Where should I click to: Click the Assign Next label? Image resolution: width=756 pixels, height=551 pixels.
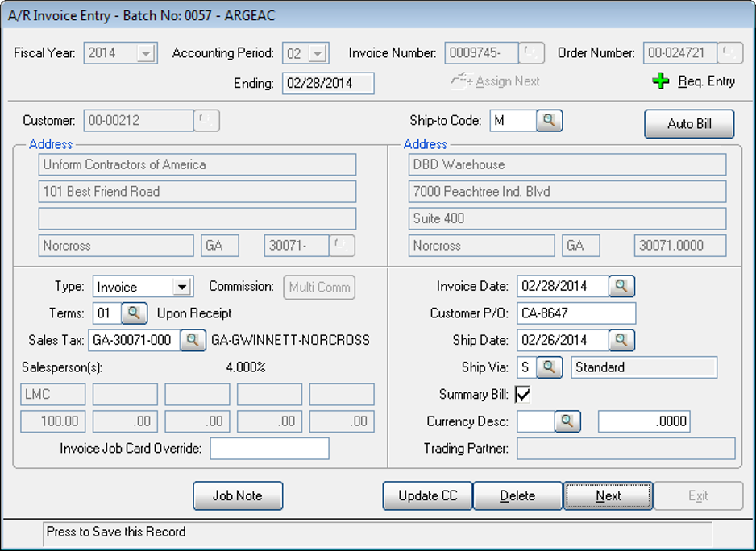click(x=507, y=81)
